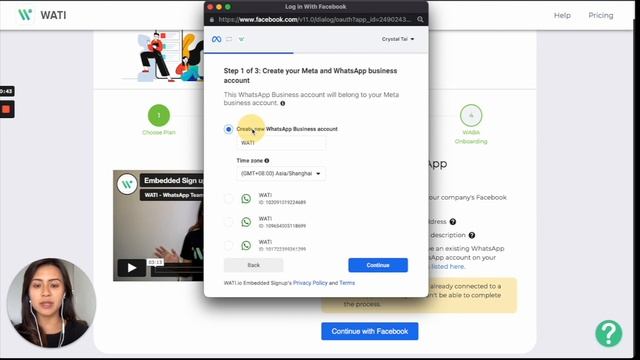
Task: Click the Back button in the dialog
Action: 253,265
